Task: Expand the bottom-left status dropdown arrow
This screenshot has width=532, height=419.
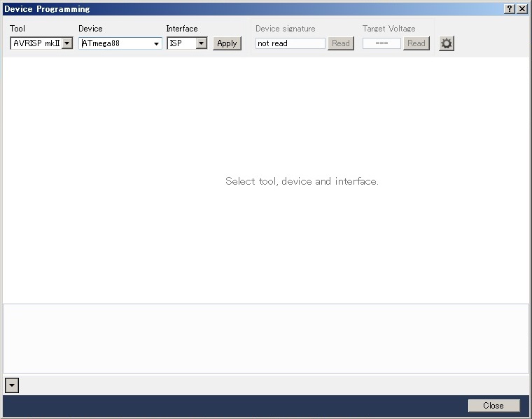Action: pos(12,385)
